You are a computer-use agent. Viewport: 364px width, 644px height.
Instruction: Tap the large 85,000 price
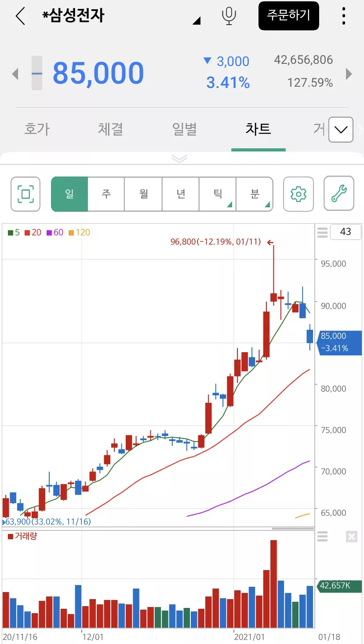98,73
